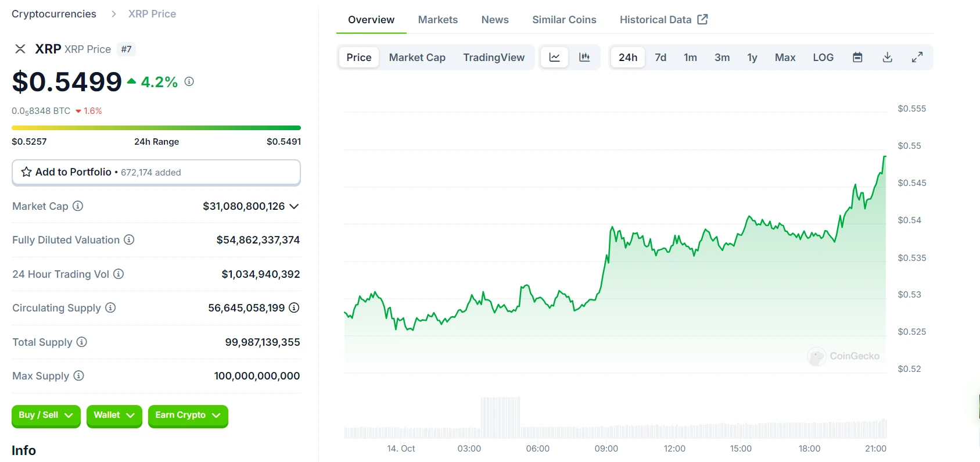Open the 24 Hour Trading Vol info icon
Viewport: 980px width, 462px height.
click(x=119, y=274)
